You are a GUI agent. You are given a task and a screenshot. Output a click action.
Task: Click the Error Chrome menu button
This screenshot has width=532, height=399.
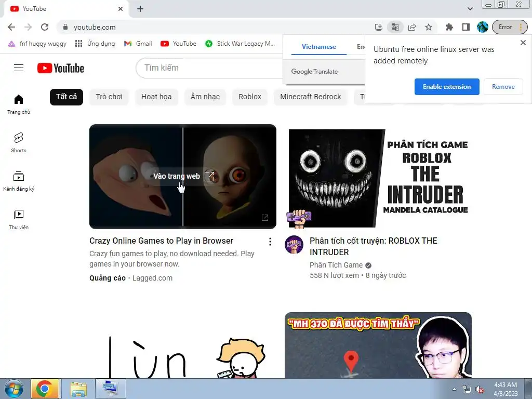[510, 27]
